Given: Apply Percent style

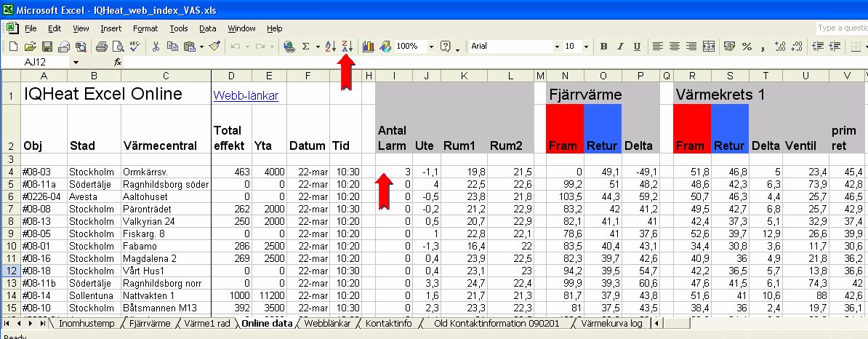Looking at the screenshot, I should (747, 47).
